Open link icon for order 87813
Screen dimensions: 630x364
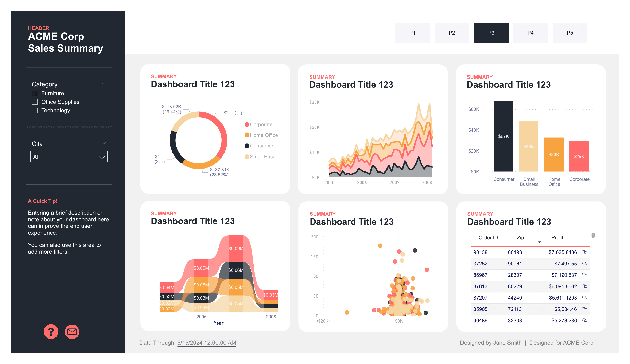tap(584, 286)
